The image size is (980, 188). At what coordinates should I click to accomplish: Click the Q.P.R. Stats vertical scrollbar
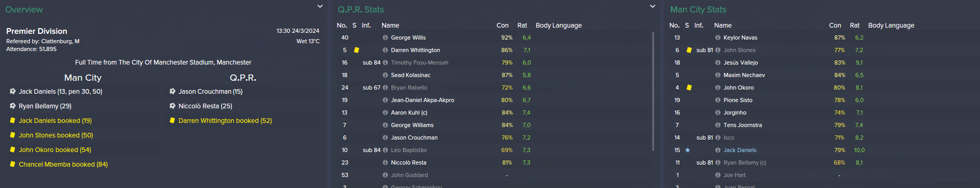point(653,92)
